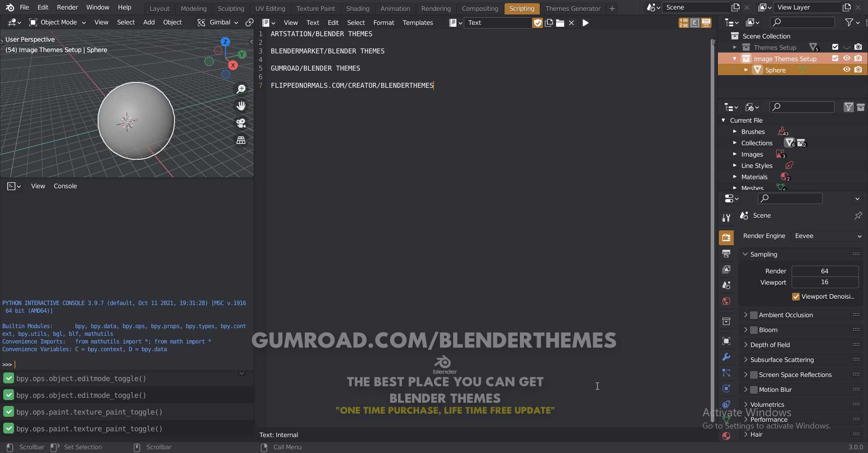Open the World properties tab

click(726, 301)
